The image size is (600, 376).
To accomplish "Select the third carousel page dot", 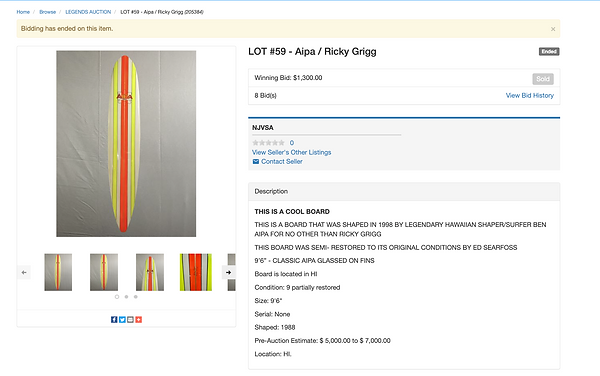I will point(135,297).
